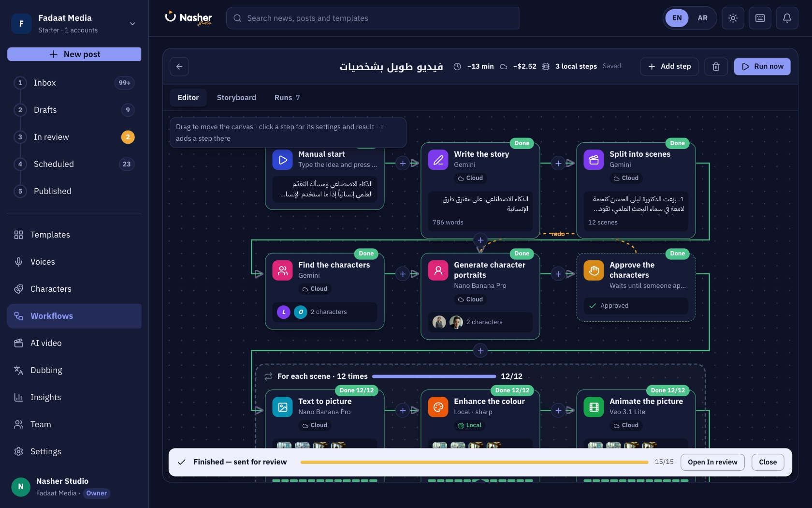
Task: Open the Dubbing section
Action: (74, 370)
